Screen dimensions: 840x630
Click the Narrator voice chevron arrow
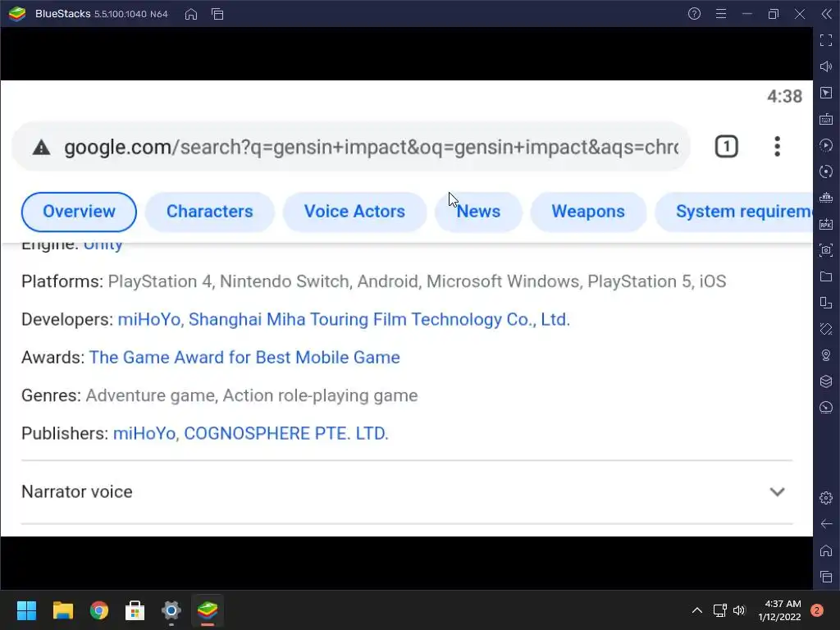pos(777,492)
